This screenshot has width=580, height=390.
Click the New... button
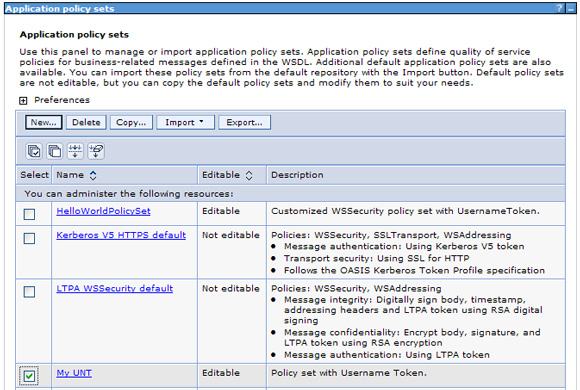tap(44, 122)
